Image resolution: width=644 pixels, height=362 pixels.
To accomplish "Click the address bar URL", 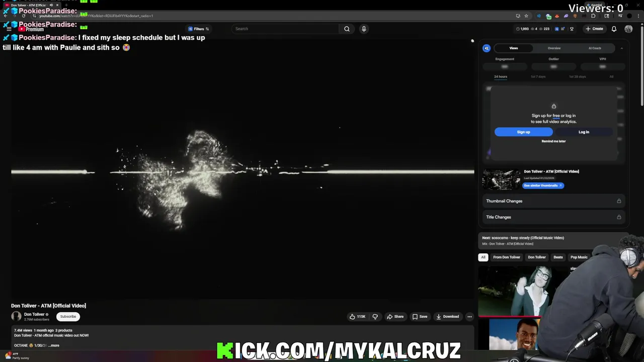I will click(96, 16).
